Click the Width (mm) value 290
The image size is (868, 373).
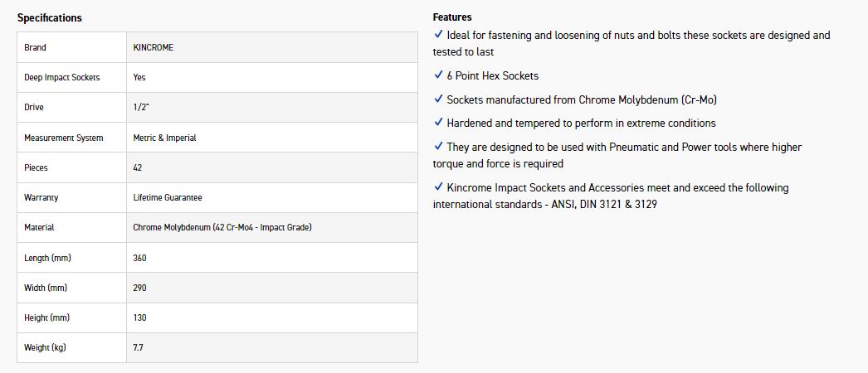pos(139,288)
